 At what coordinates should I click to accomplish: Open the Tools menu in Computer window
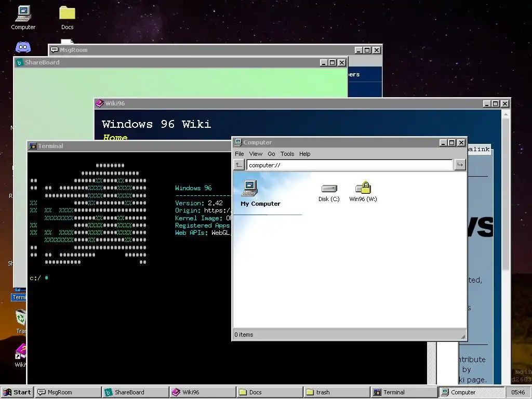[x=287, y=154]
